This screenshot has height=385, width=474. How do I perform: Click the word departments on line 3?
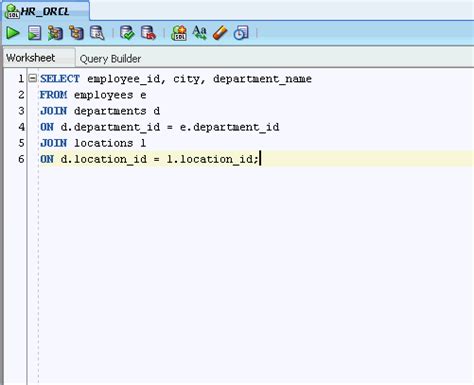tap(110, 111)
